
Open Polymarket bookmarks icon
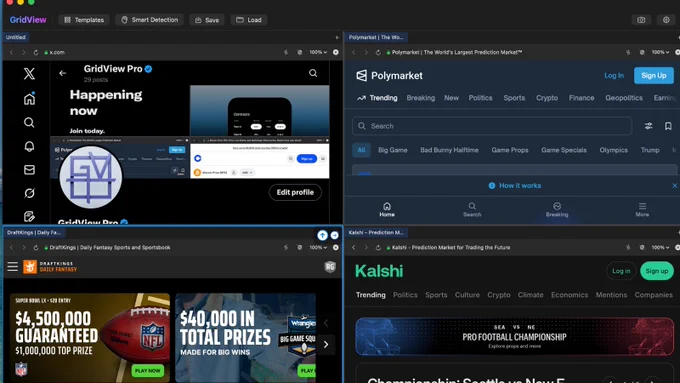[x=668, y=126]
